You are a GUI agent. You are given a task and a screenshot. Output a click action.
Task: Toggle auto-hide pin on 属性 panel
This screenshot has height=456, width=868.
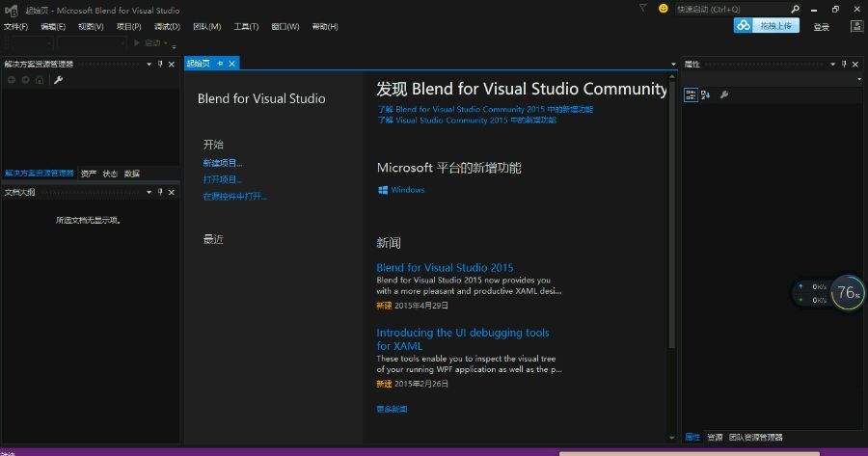(x=844, y=65)
